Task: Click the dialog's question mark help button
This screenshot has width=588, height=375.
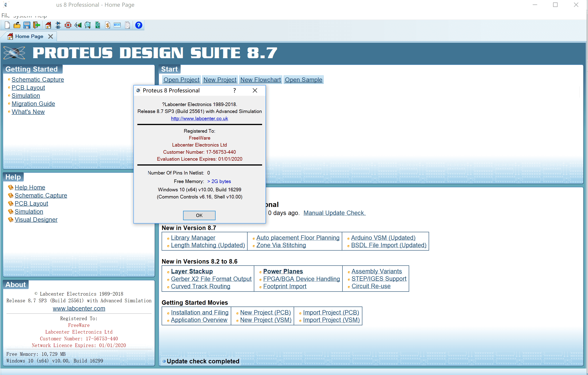Action: click(234, 90)
